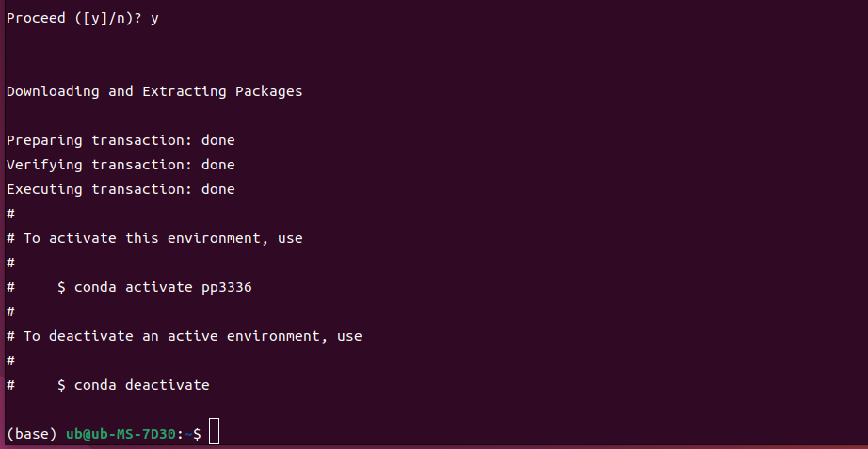This screenshot has width=868, height=449.
Task: Click the word 'conda' before 'activate pp3336'
Action: tap(95, 287)
